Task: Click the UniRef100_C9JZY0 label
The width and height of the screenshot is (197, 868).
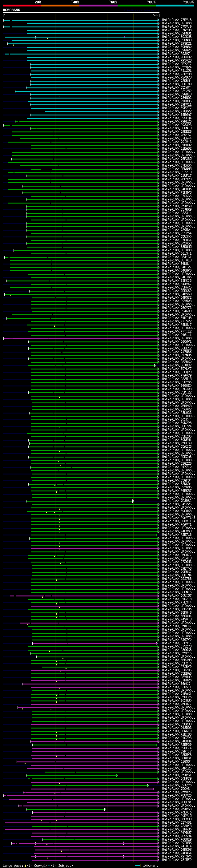Action: 177,785
